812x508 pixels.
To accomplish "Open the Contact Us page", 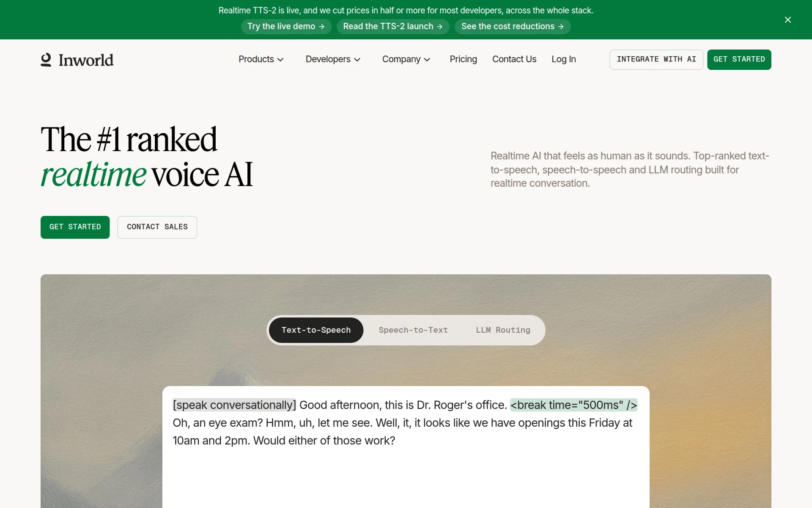I will [514, 59].
